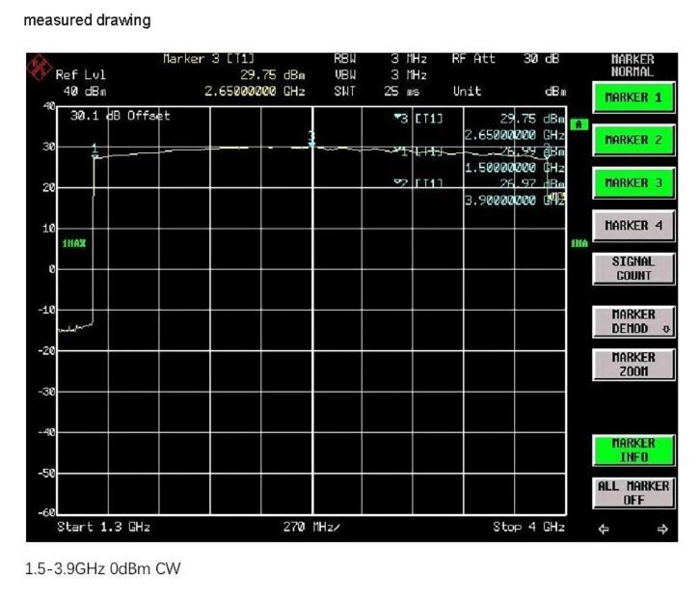The height and width of the screenshot is (601, 700).
Task: Click the 1MAX trace label on left
Action: click(73, 243)
